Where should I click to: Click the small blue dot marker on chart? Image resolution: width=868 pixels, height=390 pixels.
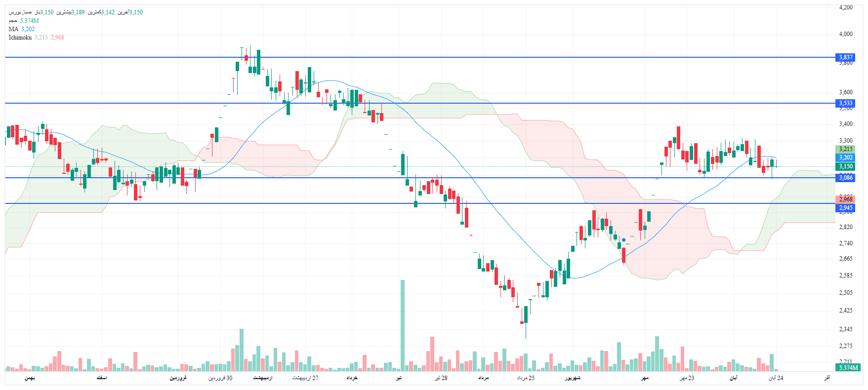623,240
